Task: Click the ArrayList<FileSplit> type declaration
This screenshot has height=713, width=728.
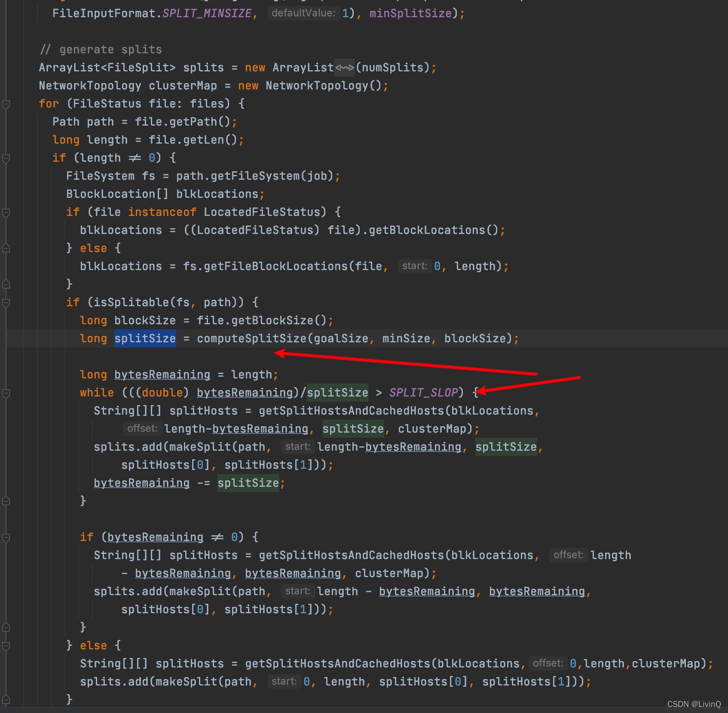Action: pos(107,68)
